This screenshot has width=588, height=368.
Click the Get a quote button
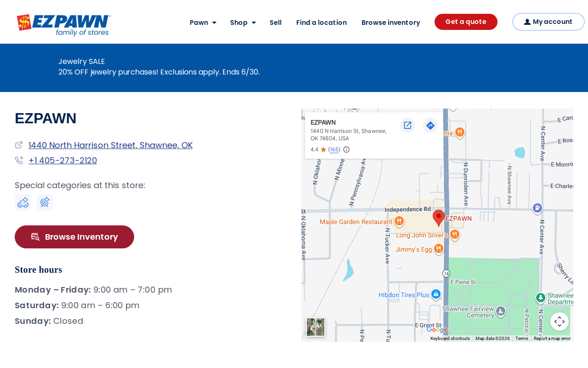(x=466, y=22)
